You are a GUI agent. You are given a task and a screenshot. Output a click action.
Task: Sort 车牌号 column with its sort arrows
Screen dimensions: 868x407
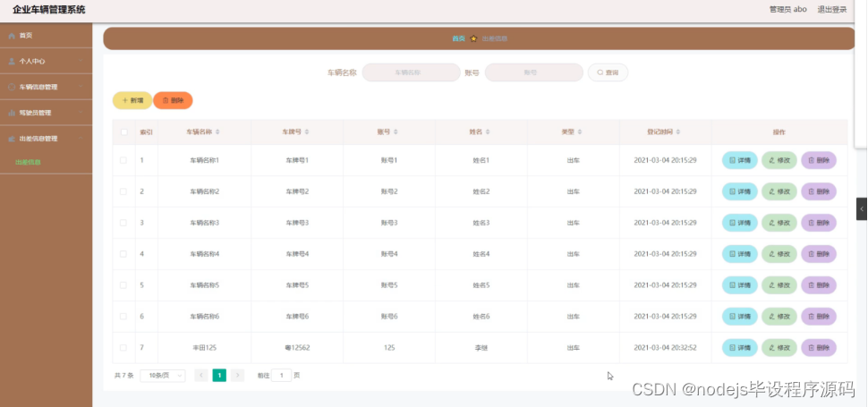(307, 132)
